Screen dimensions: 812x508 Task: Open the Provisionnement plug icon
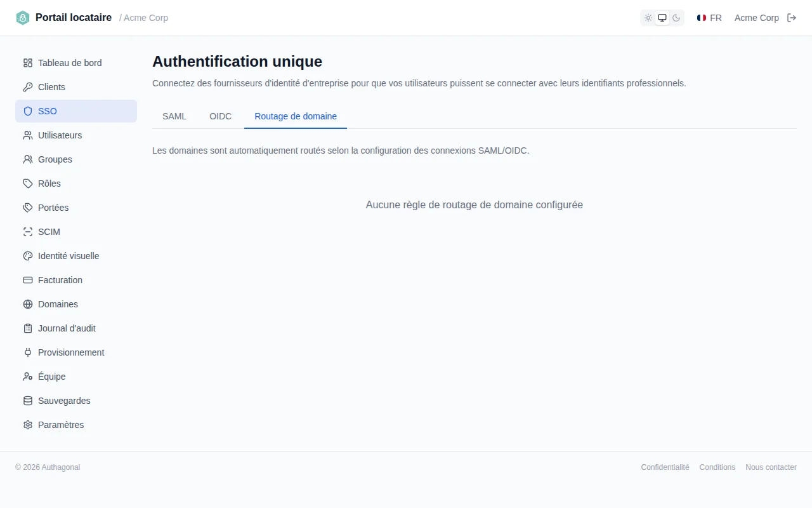coord(28,352)
